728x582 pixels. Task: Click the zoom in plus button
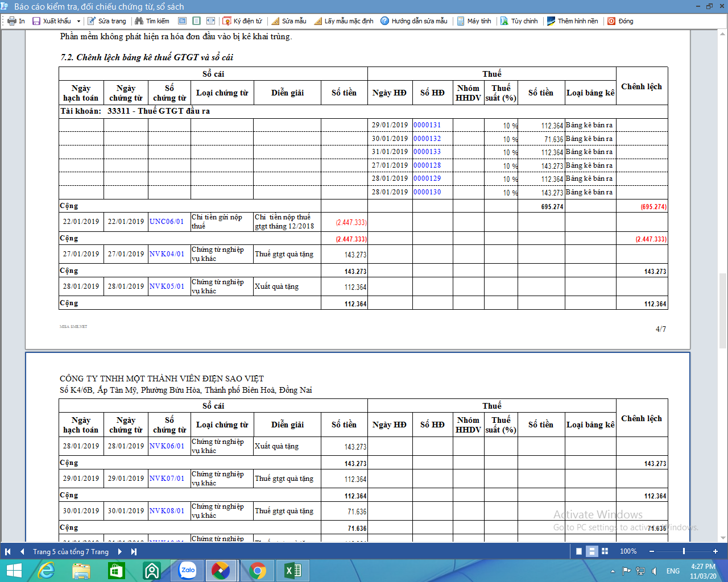[x=715, y=551]
